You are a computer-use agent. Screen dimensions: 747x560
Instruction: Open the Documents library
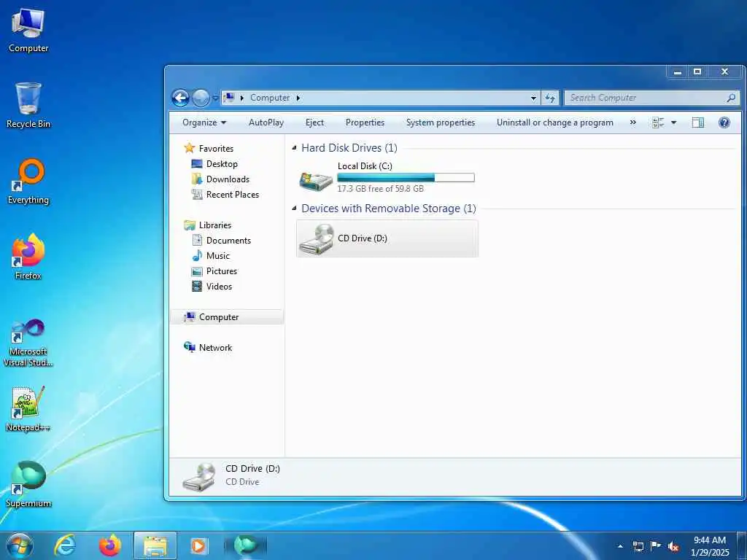228,241
